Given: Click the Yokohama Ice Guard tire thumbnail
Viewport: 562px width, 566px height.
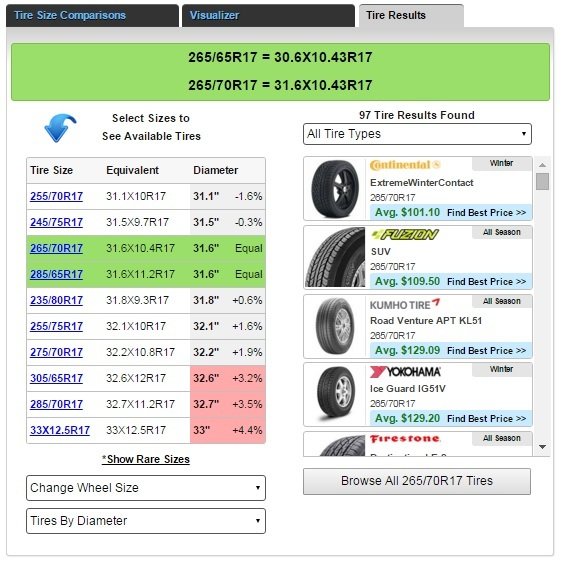Looking at the screenshot, I should 335,394.
